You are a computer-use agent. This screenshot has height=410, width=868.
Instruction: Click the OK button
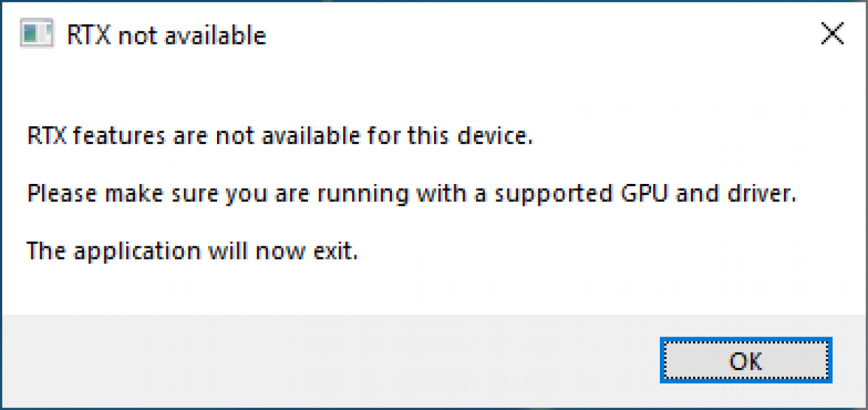pos(746,360)
